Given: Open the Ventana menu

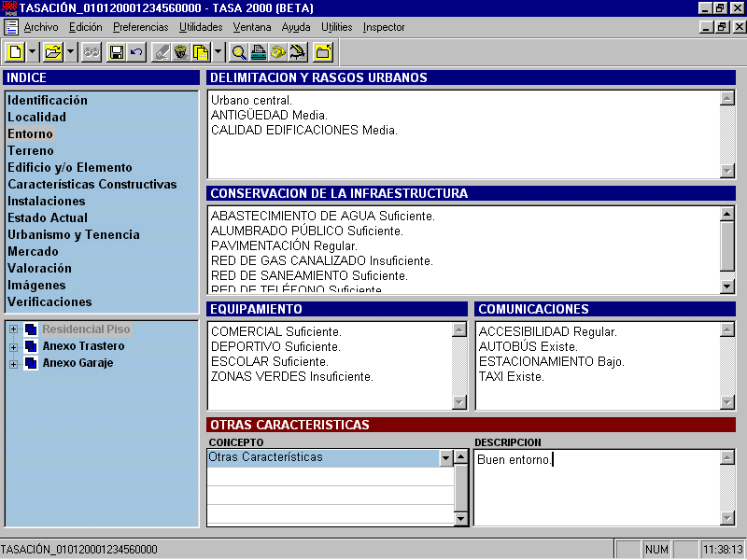Looking at the screenshot, I should [252, 27].
